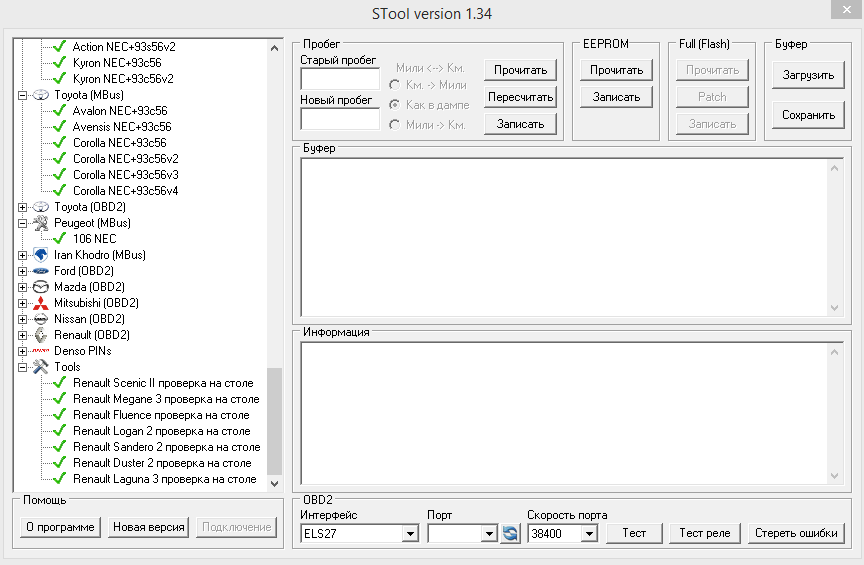Click the Новая версия button
The image size is (864, 565).
[x=148, y=527]
